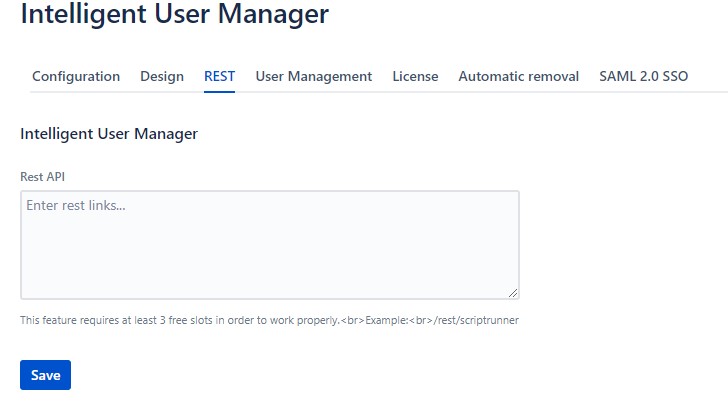Click the blue Save button
The image size is (728, 411).
pos(45,375)
